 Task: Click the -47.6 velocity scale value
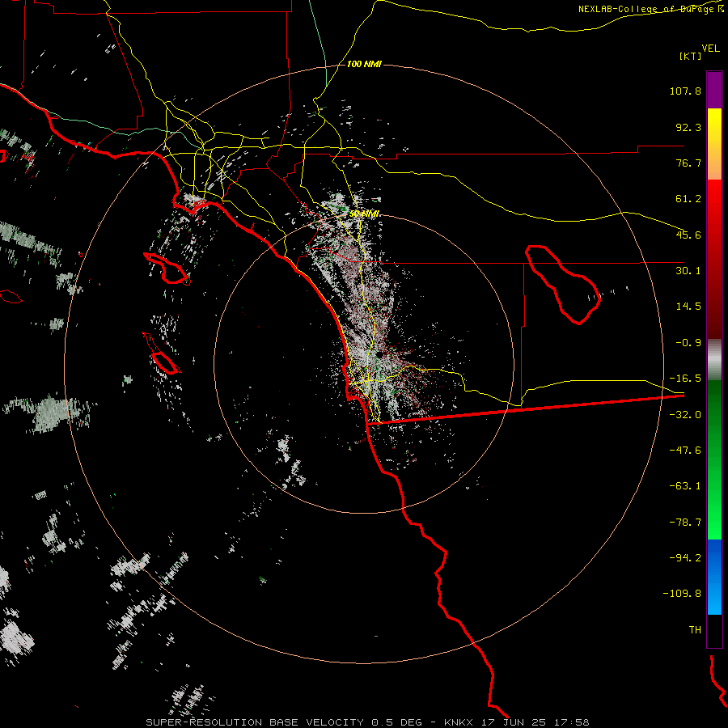tap(685, 451)
